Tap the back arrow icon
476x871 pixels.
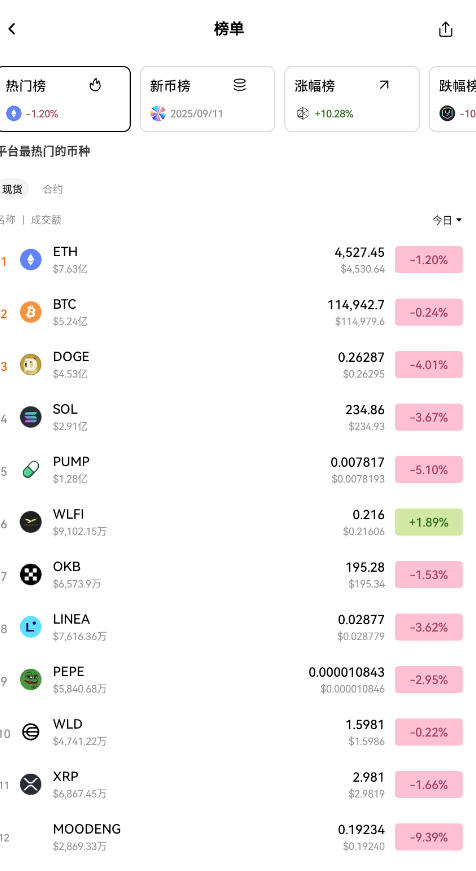(x=12, y=29)
